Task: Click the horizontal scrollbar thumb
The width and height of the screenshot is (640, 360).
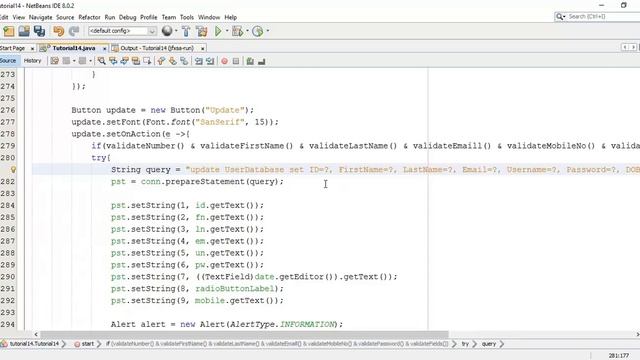Action: (x=244, y=334)
